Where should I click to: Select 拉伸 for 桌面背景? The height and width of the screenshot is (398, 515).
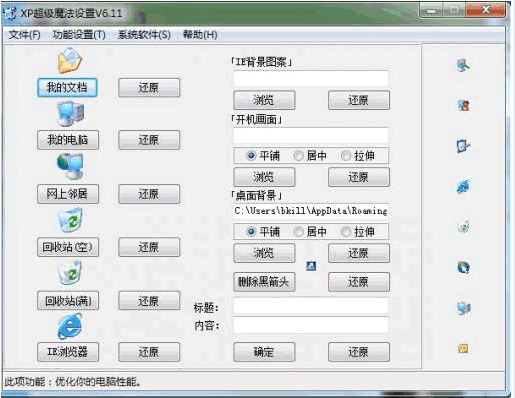coord(358,232)
